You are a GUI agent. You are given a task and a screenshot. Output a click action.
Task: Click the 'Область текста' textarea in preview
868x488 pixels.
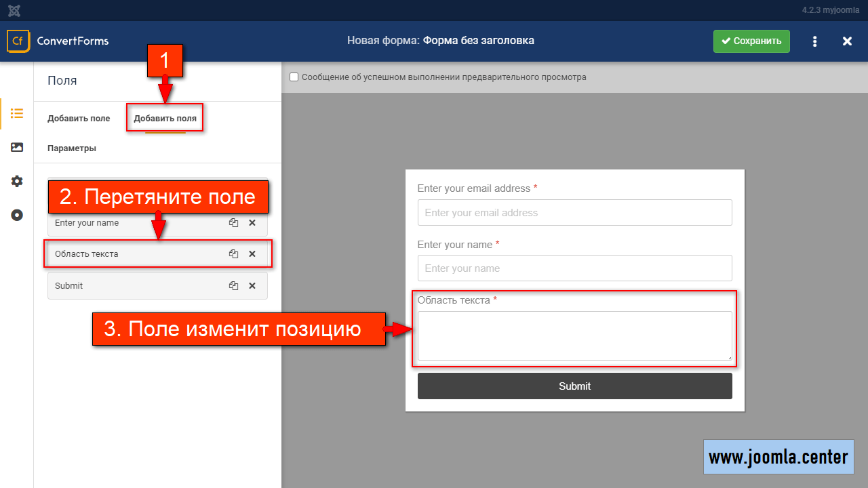pyautogui.click(x=574, y=335)
